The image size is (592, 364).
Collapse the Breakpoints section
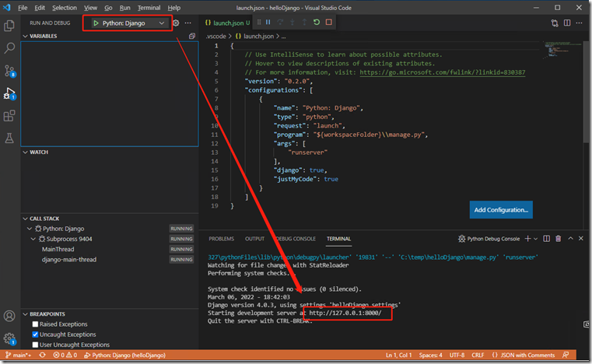(26, 314)
